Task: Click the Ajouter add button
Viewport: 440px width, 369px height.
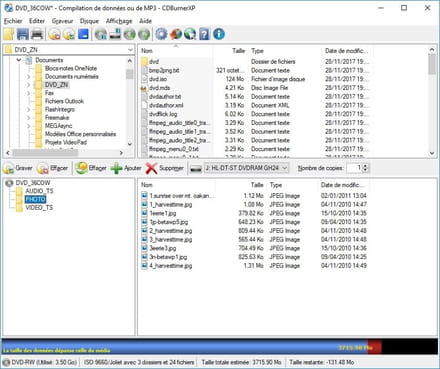Action: pos(126,168)
